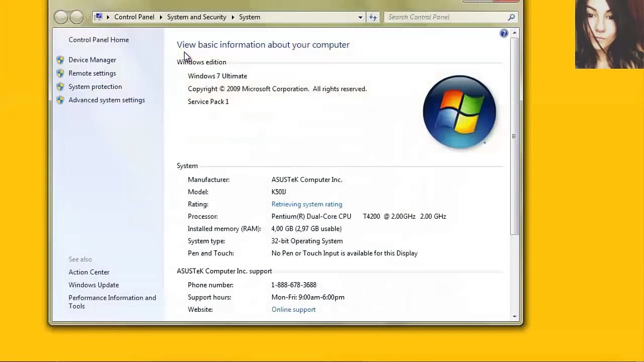
Task: Open the help question mark icon
Action: 504,33
